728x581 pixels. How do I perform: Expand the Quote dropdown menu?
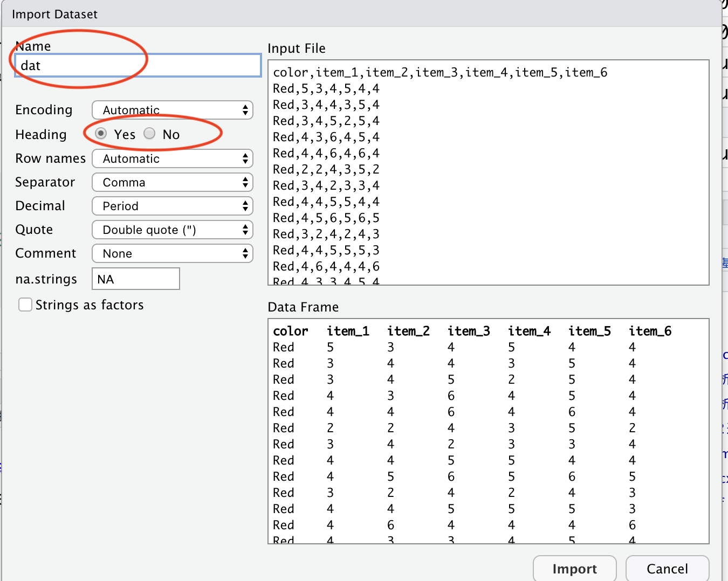tap(172, 230)
